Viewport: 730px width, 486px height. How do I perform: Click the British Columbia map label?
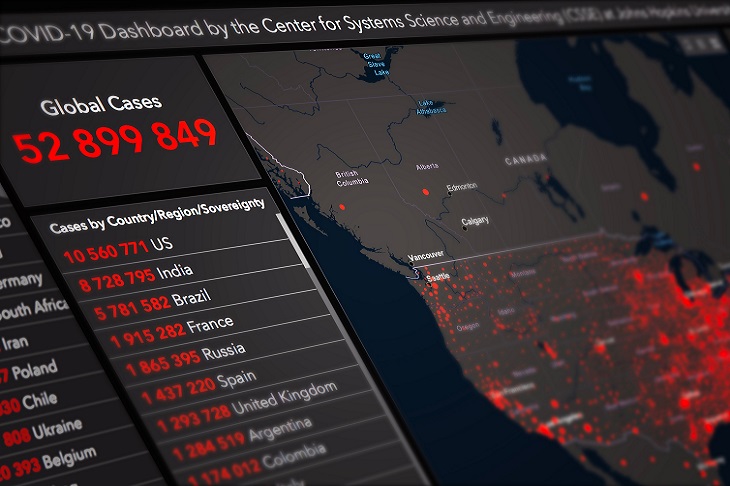pyautogui.click(x=352, y=178)
